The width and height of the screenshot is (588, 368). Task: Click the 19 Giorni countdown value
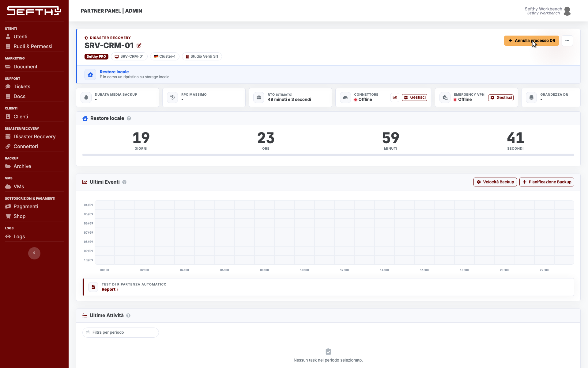point(141,138)
